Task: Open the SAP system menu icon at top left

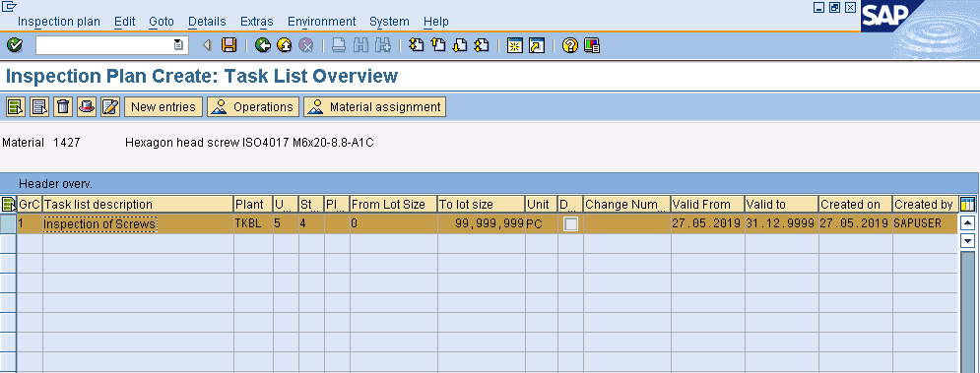Action: [x=10, y=7]
